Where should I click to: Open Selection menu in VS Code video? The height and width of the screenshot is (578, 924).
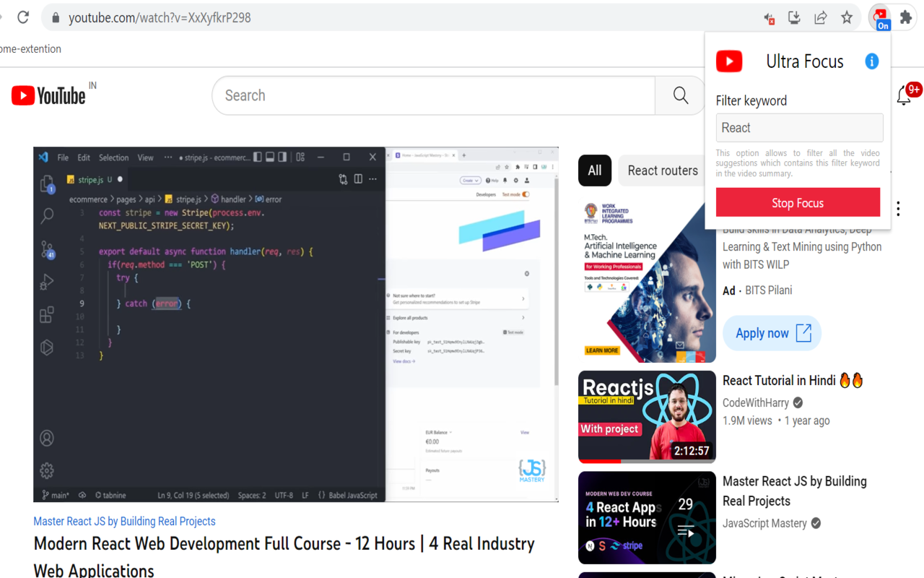pos(113,158)
